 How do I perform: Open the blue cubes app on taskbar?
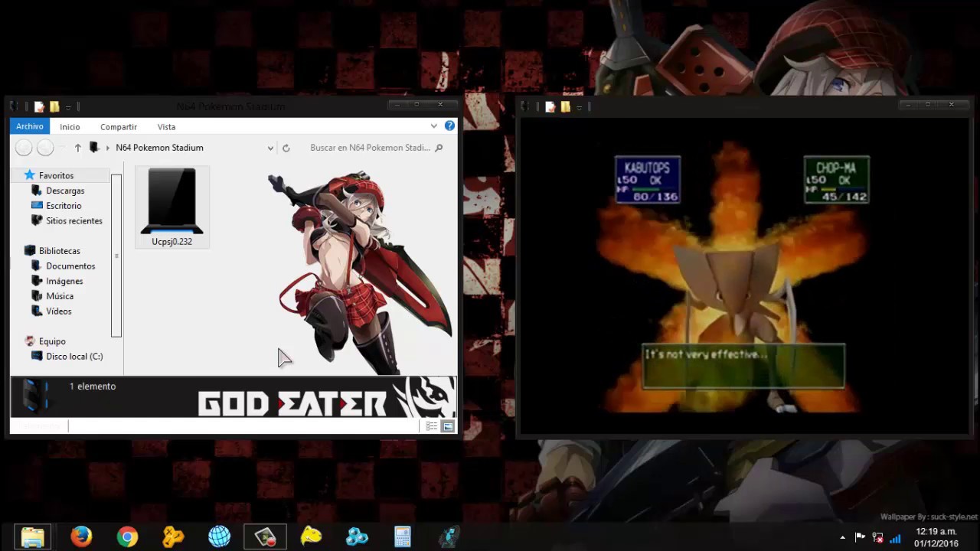[x=357, y=536]
